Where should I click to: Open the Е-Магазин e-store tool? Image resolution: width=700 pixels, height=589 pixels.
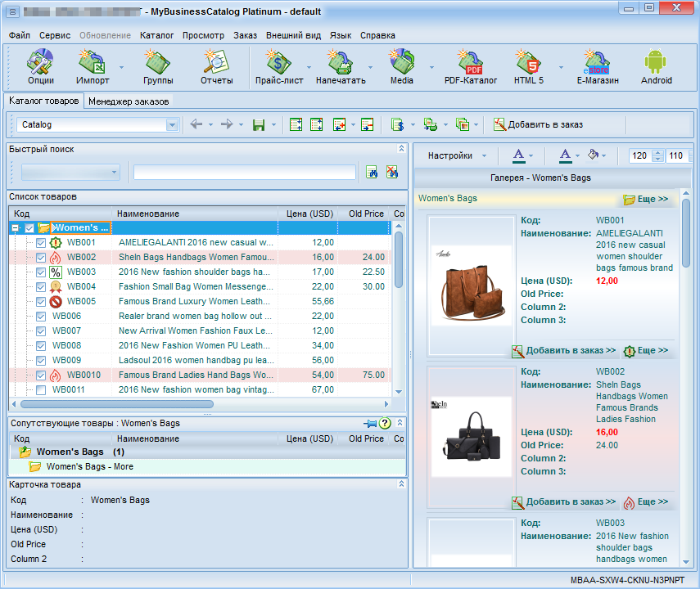pyautogui.click(x=598, y=67)
